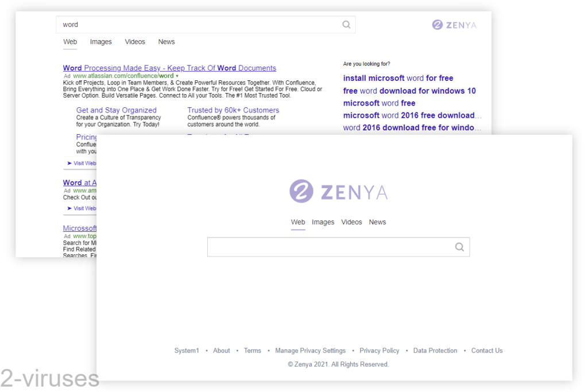Click the arrow icon beside the second Visit Web link
The height and width of the screenshot is (392, 588).
click(68, 209)
